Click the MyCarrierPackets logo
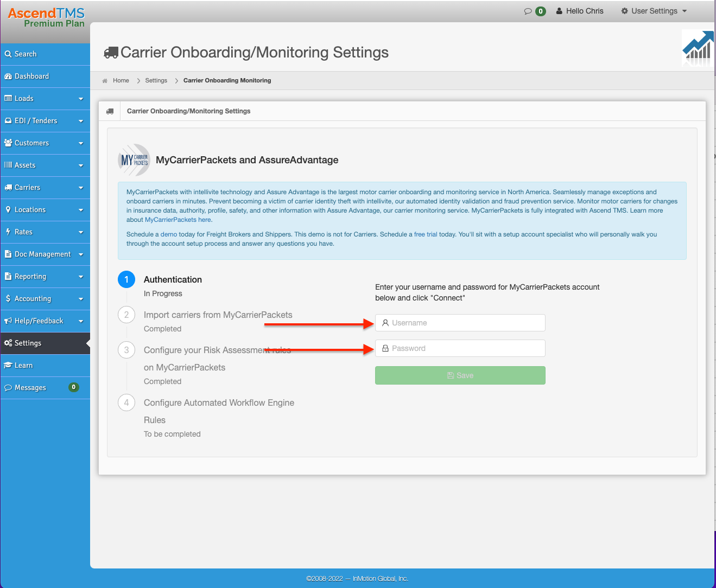 [x=134, y=160]
